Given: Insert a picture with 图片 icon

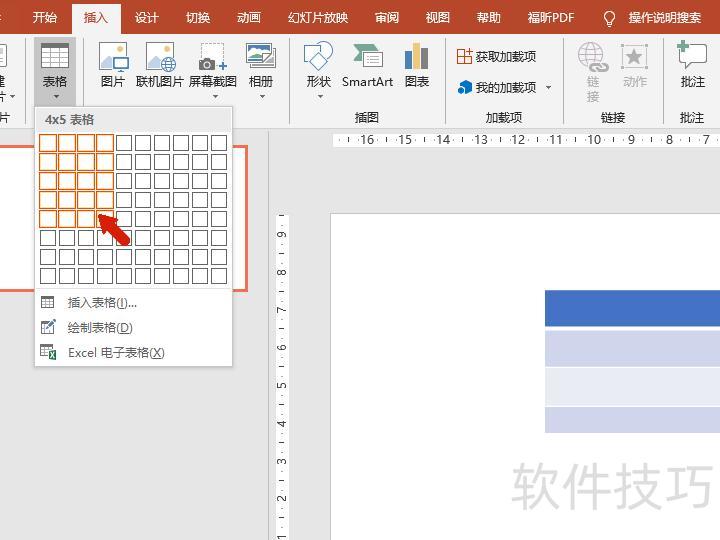Looking at the screenshot, I should point(113,57).
